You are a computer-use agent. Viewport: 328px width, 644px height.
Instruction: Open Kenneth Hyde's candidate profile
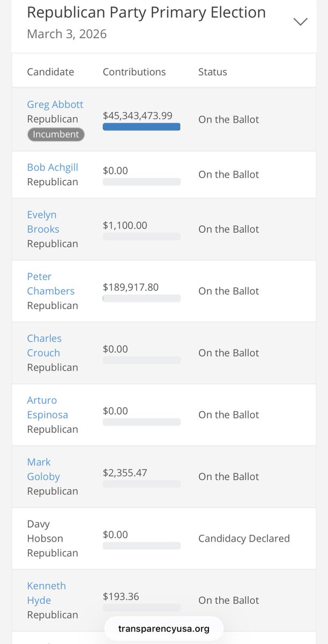tap(46, 592)
